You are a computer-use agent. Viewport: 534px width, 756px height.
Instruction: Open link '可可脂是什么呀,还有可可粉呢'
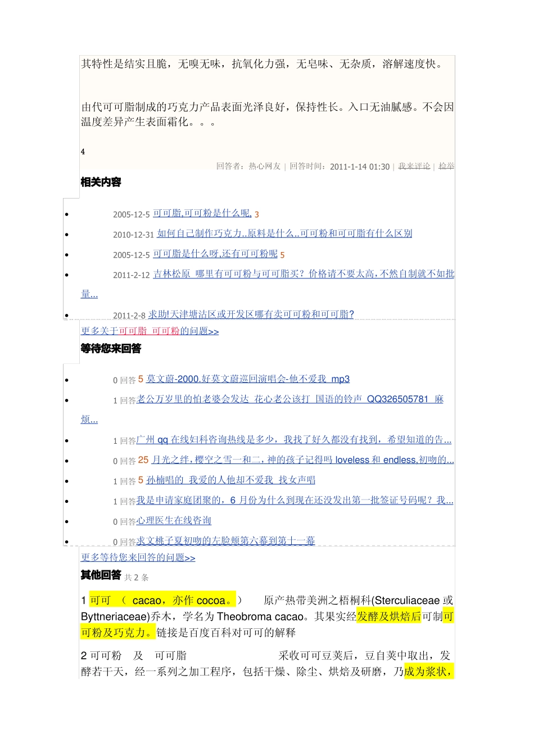coord(215,254)
